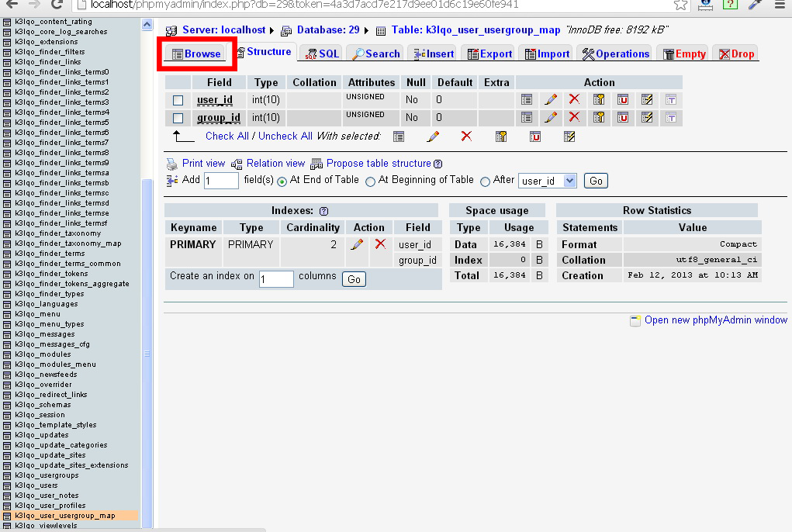Edit the PRIMARY index with pencil icon
This screenshot has width=792, height=532.
coord(357,244)
